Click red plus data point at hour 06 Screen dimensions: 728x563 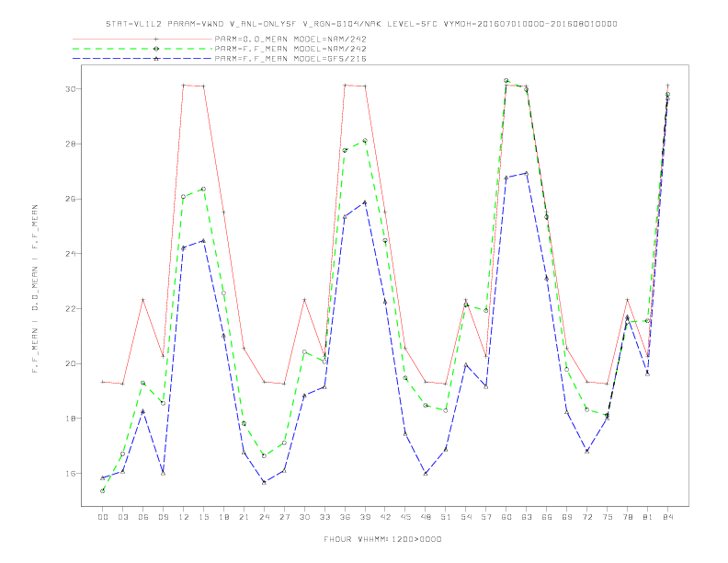click(143, 300)
